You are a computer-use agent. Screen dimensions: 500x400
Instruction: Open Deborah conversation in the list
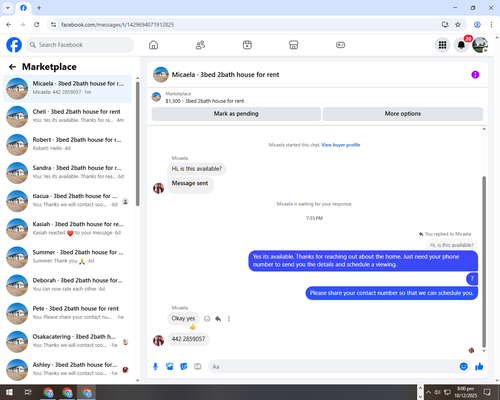pyautogui.click(x=67, y=285)
